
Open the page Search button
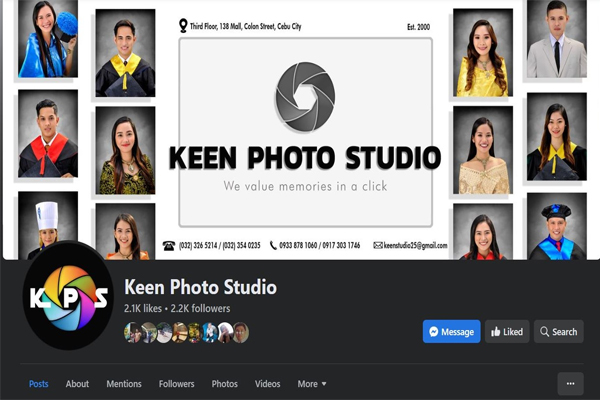pyautogui.click(x=559, y=331)
